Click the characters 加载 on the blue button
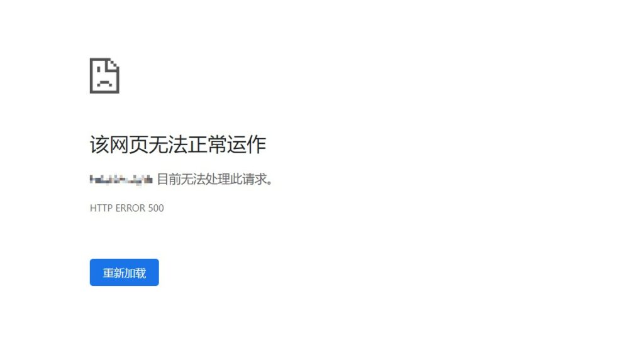644x355 pixels. point(135,273)
